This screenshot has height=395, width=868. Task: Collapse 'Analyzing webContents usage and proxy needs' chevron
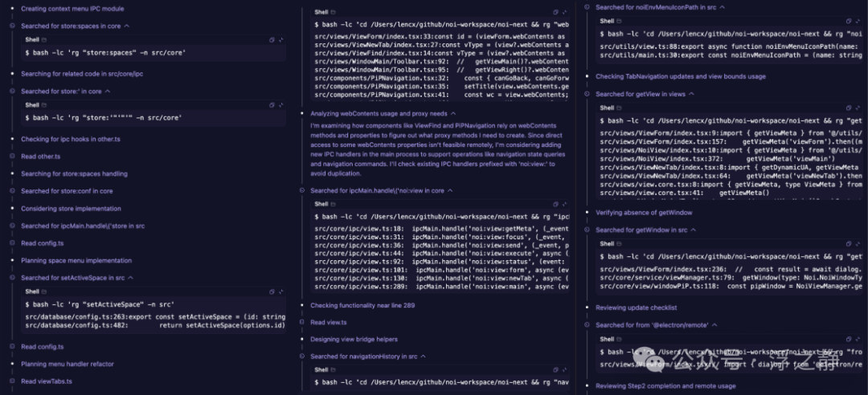[x=452, y=113]
